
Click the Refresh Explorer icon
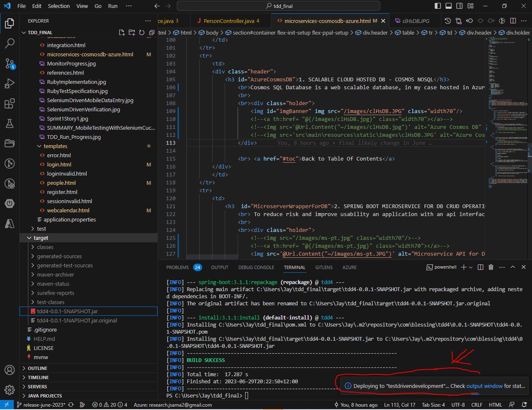point(142,32)
